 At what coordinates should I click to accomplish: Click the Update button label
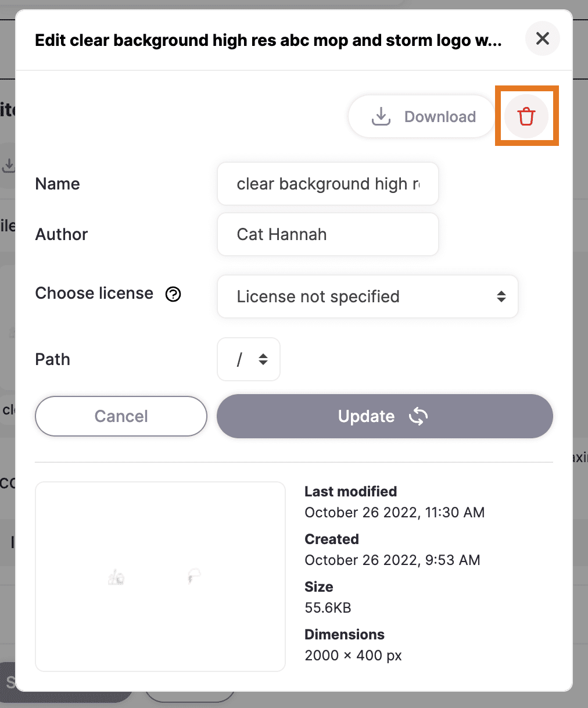coord(366,416)
